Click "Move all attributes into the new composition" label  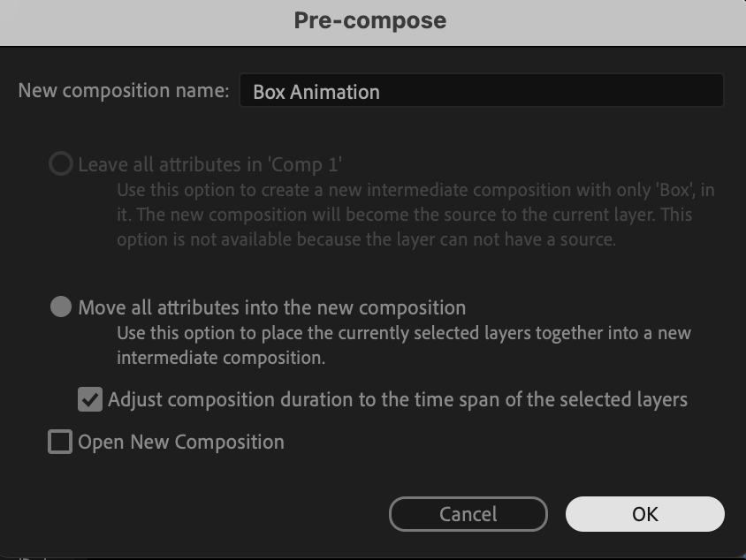pyautogui.click(x=271, y=307)
